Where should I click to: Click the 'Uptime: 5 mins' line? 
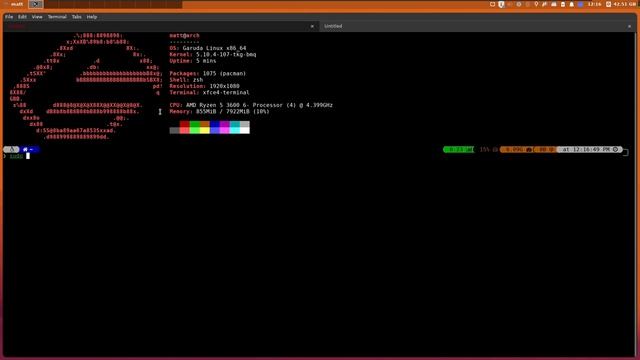click(x=193, y=61)
